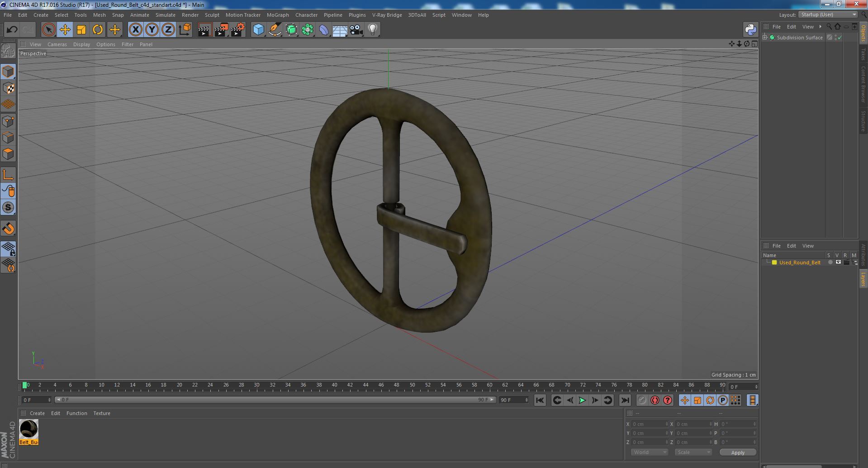Toggle Snap with the S icon
The height and width of the screenshot is (468, 868).
point(8,208)
